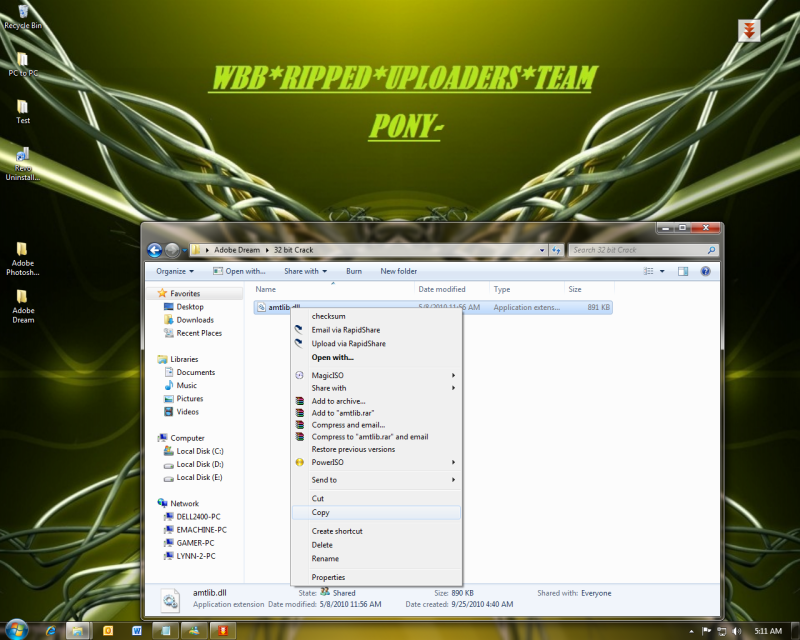Open Explorer help question-mark icon

705,272
